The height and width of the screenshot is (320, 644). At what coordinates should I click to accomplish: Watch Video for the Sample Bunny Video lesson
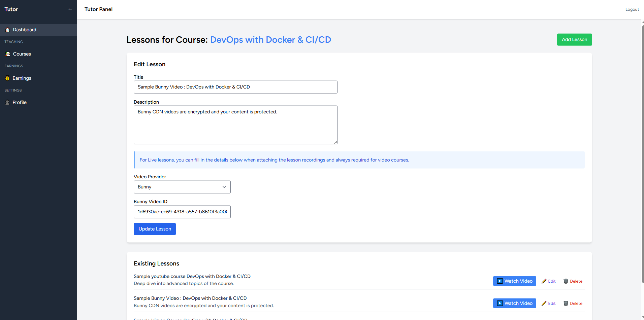coord(514,304)
